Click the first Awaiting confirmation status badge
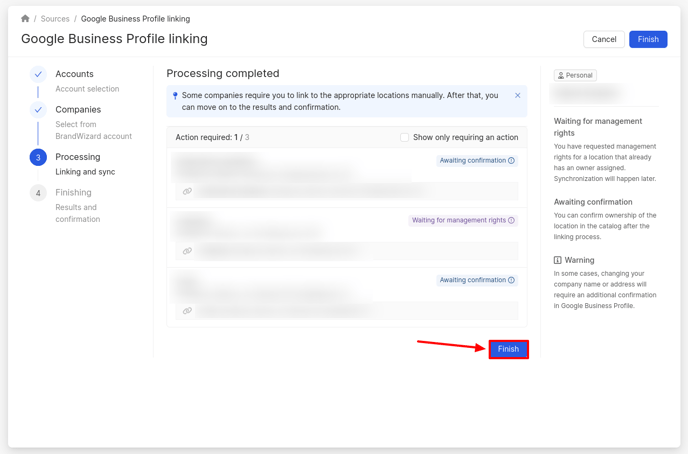 (477, 161)
